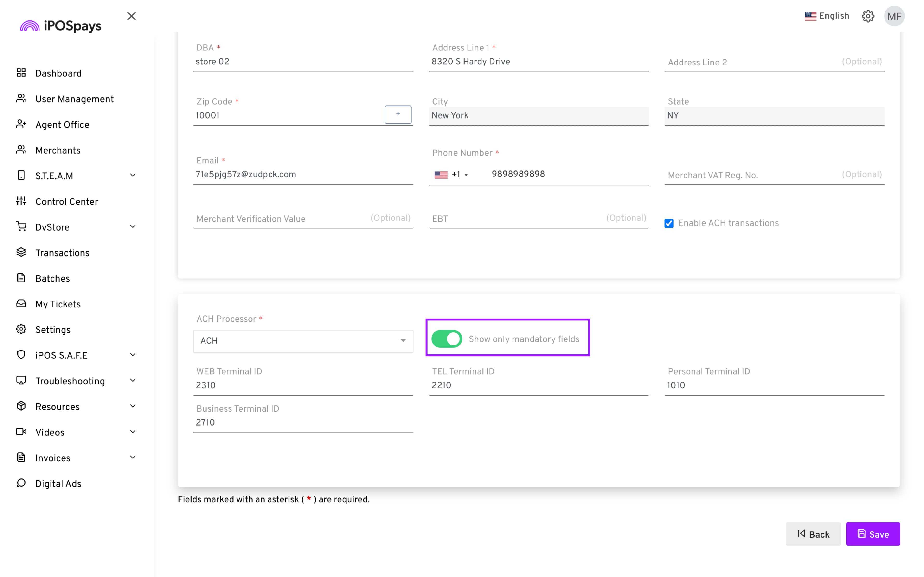Uncheck Enable ACH transactions checkbox
The width and height of the screenshot is (924, 577).
(669, 223)
